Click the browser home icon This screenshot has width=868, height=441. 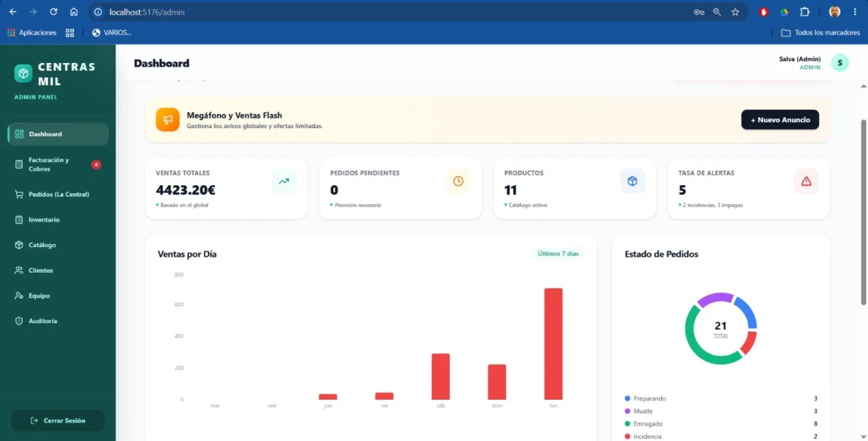click(74, 12)
